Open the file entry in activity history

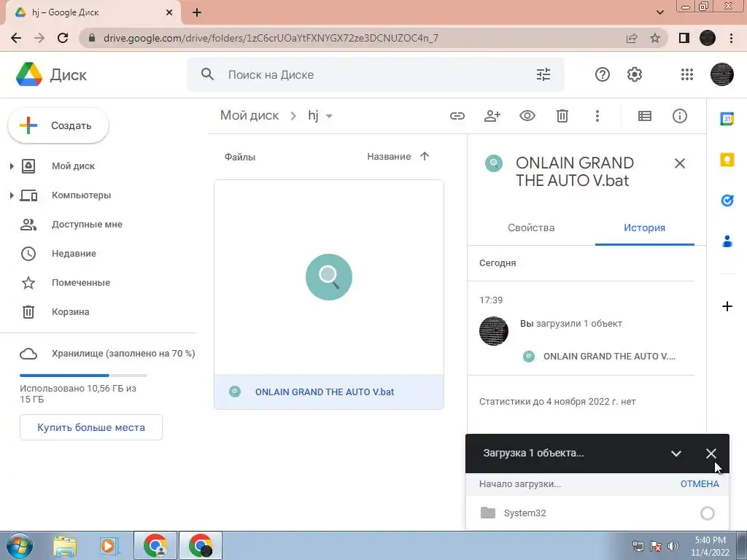coord(609,356)
